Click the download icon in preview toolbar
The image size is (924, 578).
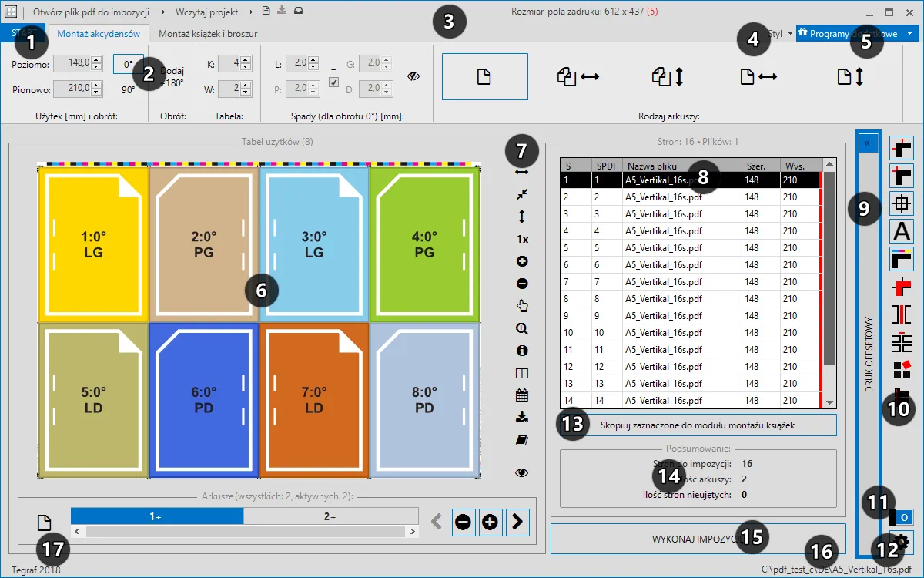522,417
